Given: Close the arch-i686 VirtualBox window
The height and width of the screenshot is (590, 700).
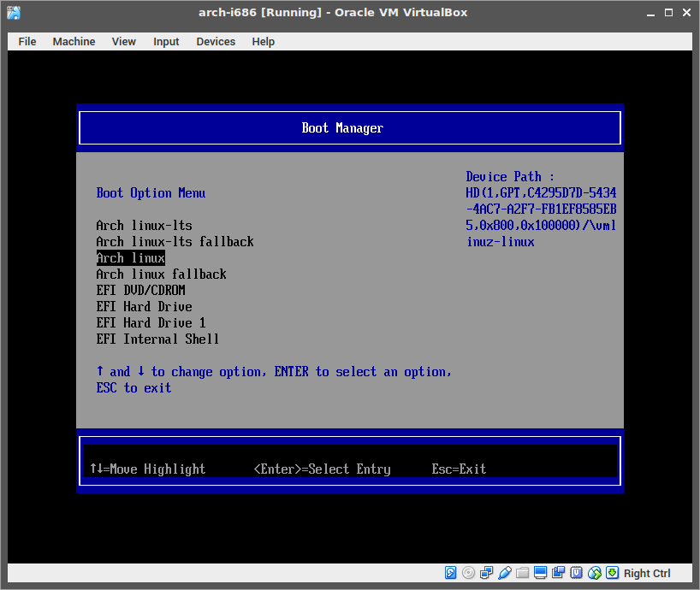Looking at the screenshot, I should point(686,13).
